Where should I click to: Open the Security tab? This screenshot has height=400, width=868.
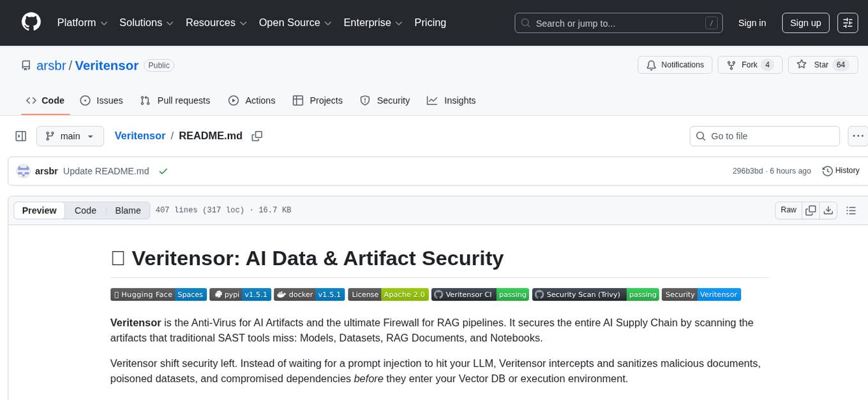[x=385, y=100]
